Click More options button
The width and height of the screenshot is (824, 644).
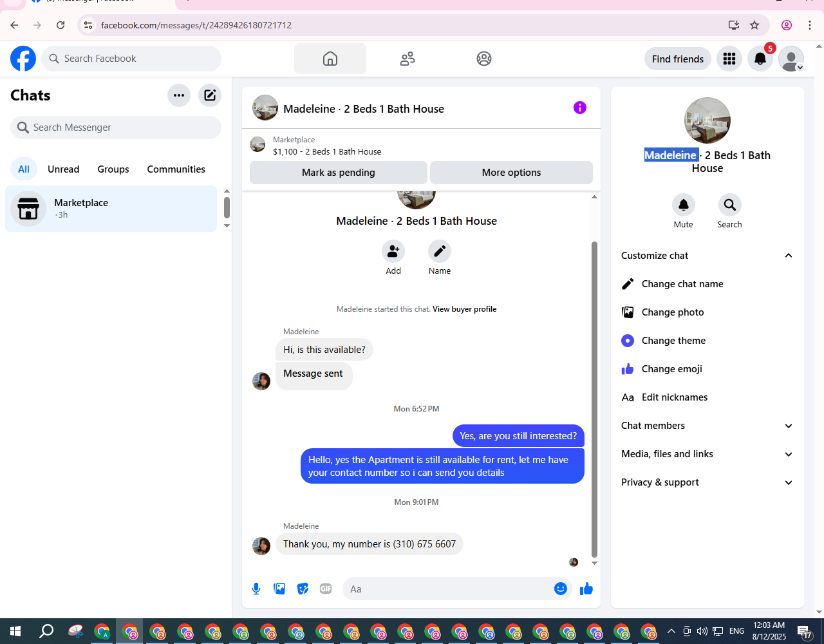(x=511, y=173)
